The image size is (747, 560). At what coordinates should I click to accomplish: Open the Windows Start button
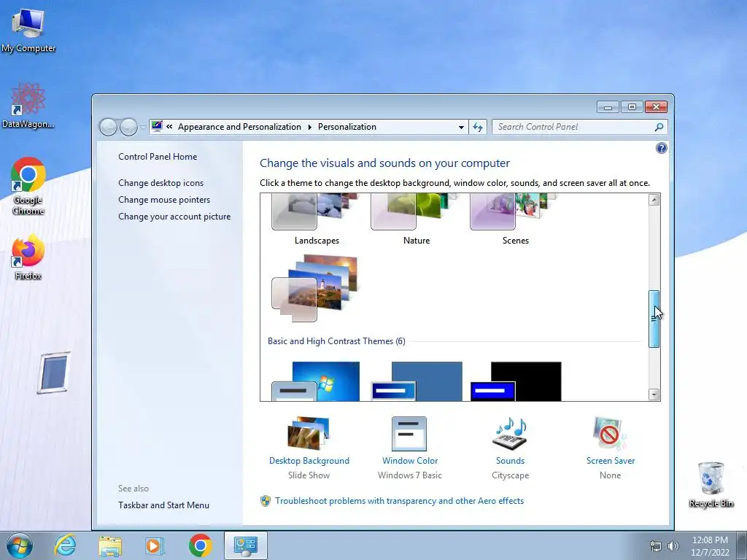(20, 545)
